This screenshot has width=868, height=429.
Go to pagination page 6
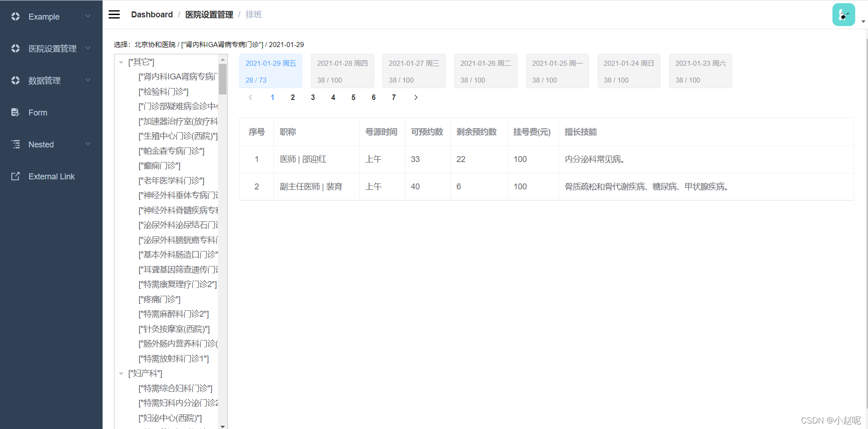(374, 97)
